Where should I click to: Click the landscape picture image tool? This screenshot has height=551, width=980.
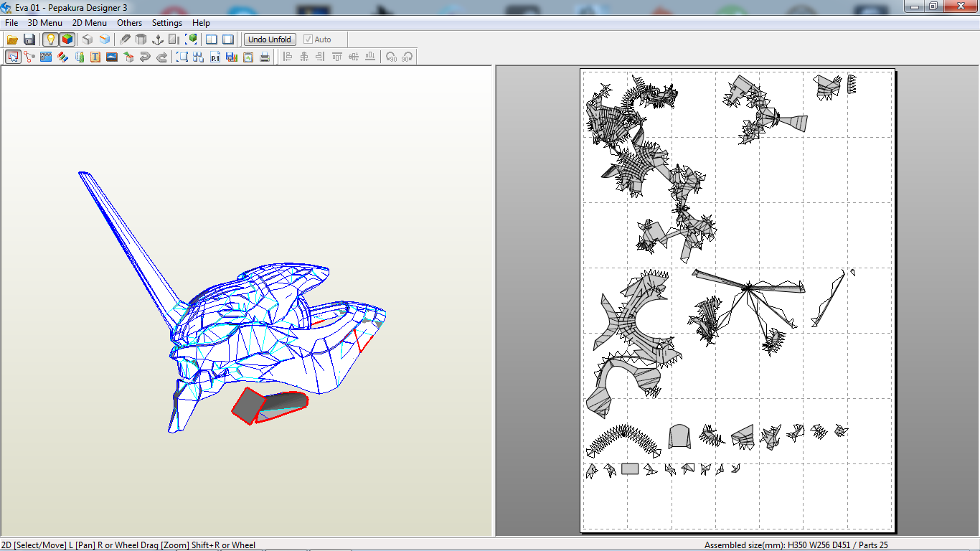112,57
